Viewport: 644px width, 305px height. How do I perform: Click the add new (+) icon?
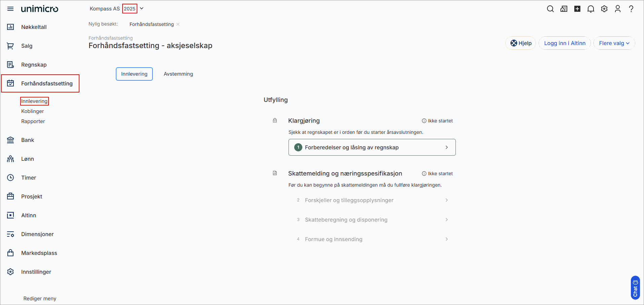pos(577,9)
